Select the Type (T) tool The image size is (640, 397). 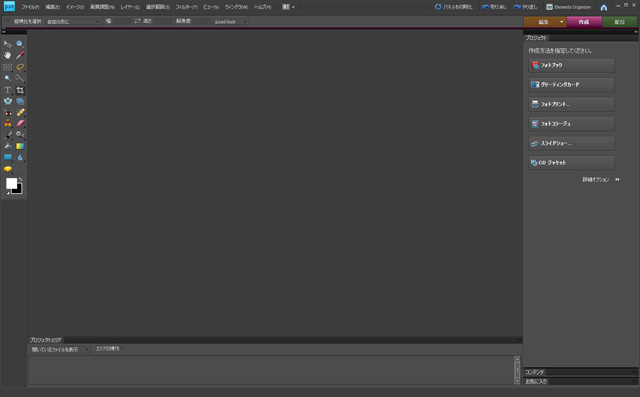[8, 90]
